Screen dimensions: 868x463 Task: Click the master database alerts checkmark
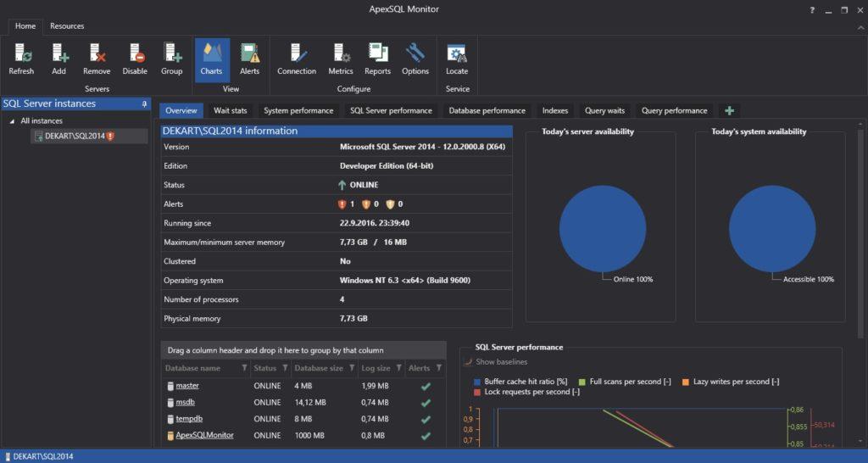(x=426, y=386)
